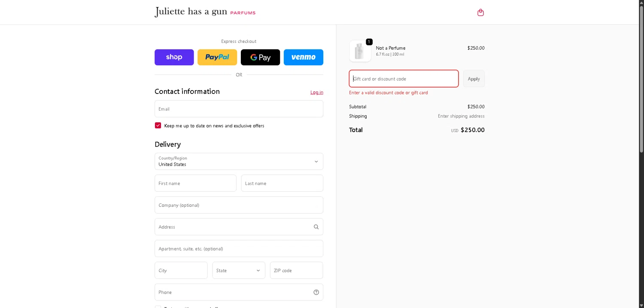Click the Not a Perfume product thumbnail
The width and height of the screenshot is (644, 308).
click(360, 51)
